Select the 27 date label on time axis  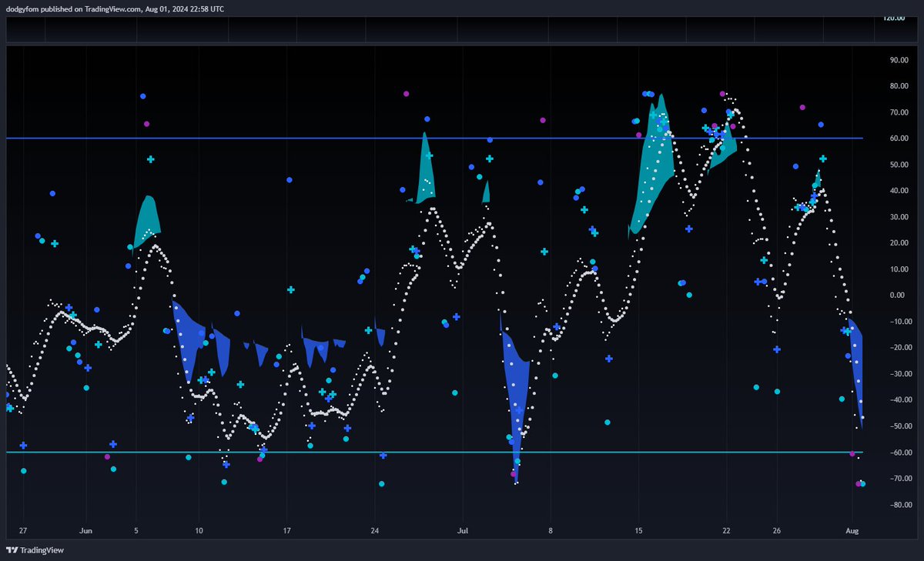23,530
